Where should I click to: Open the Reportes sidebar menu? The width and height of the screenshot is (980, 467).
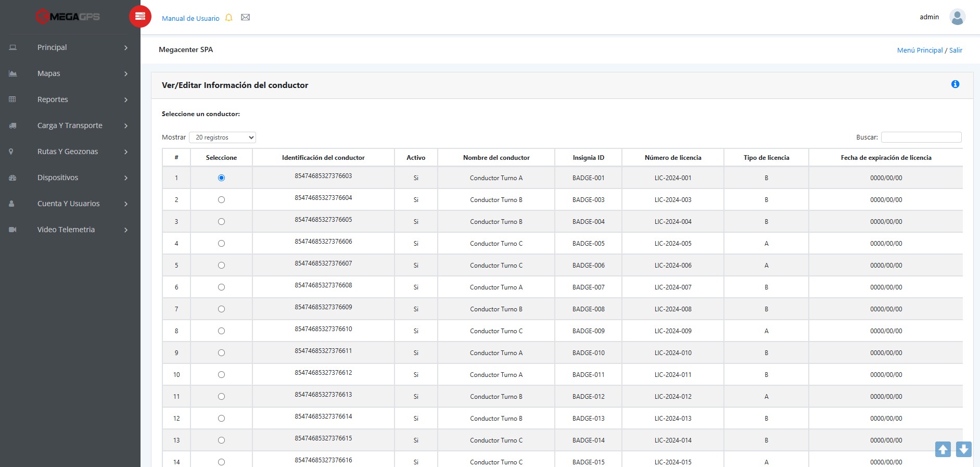[70, 99]
